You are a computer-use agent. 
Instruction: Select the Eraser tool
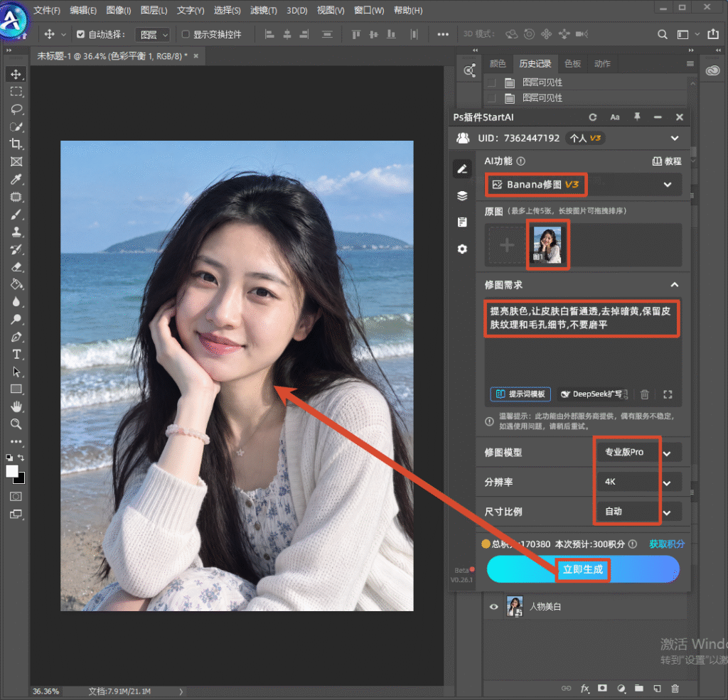point(16,267)
